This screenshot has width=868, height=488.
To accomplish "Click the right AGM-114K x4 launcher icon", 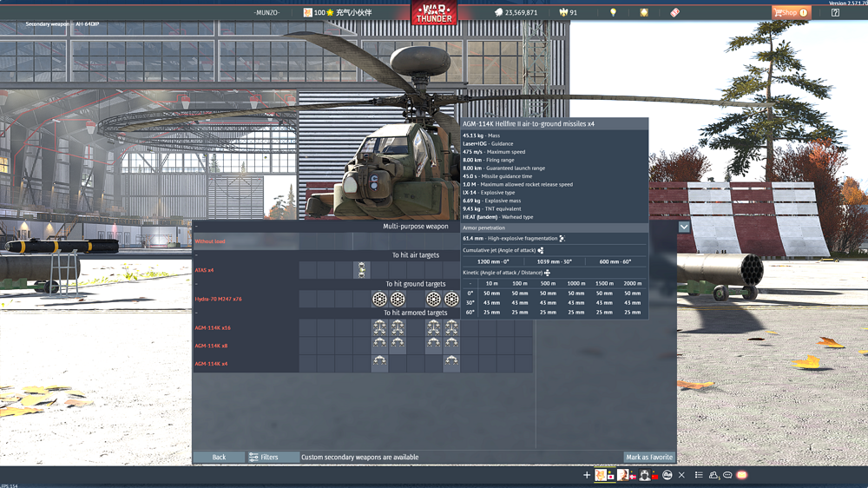I will (451, 361).
